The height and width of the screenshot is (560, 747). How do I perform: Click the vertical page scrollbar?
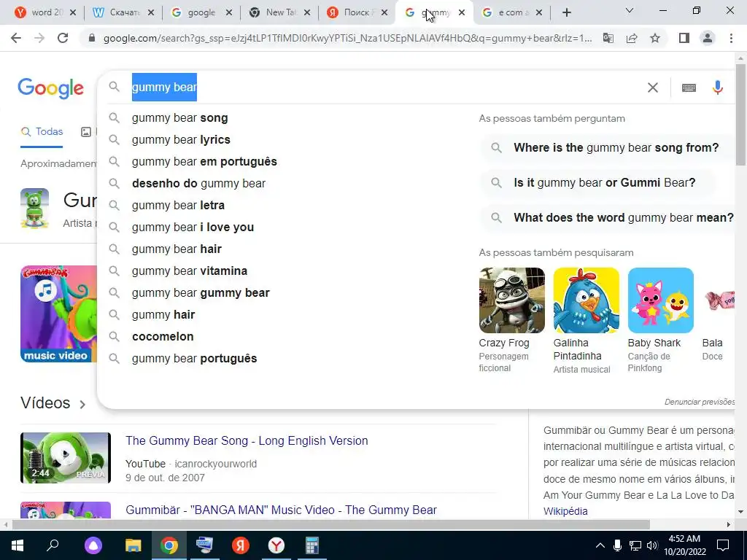(740, 115)
